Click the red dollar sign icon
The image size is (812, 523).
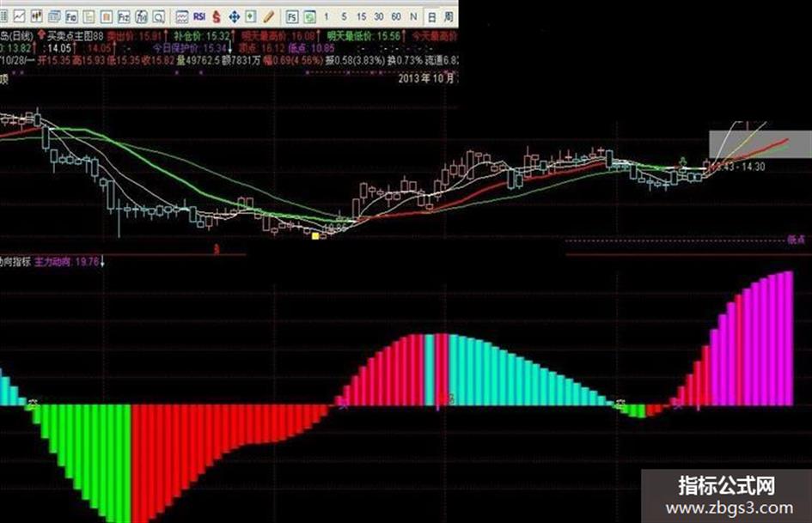coord(217,17)
